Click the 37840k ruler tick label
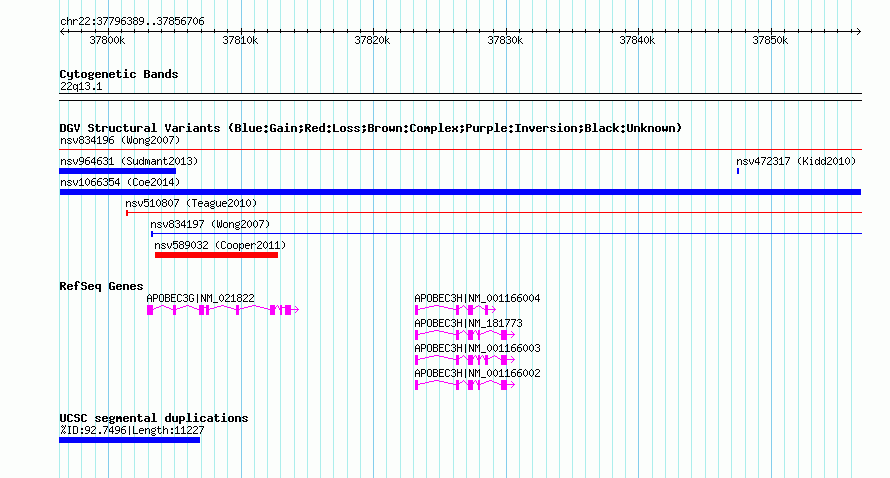890x478 pixels. 637,40
